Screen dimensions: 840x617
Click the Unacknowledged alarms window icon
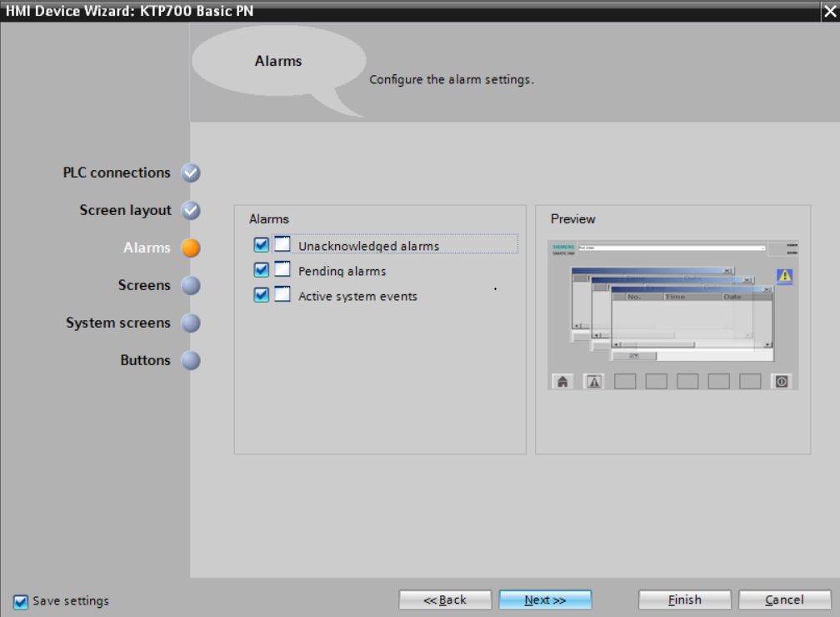click(282, 244)
